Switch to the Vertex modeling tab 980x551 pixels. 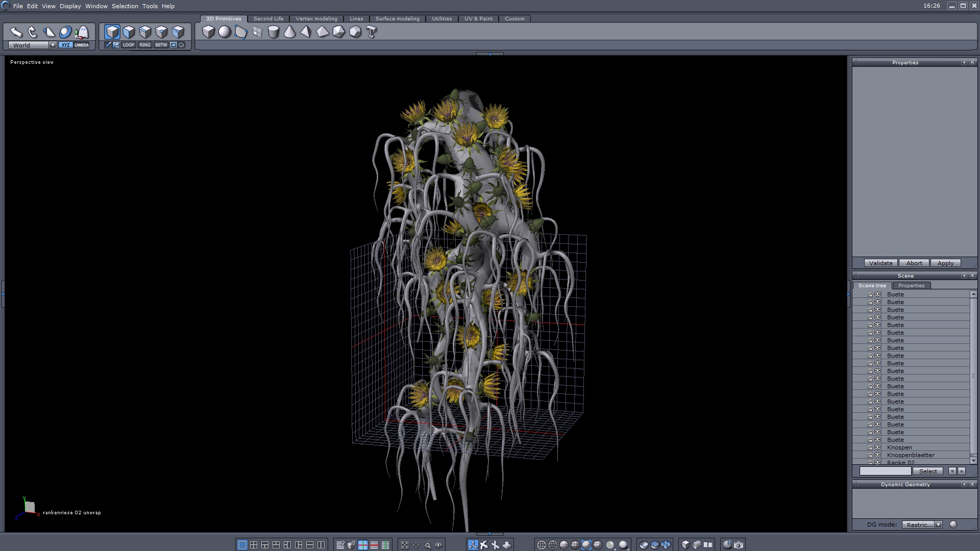316,18
